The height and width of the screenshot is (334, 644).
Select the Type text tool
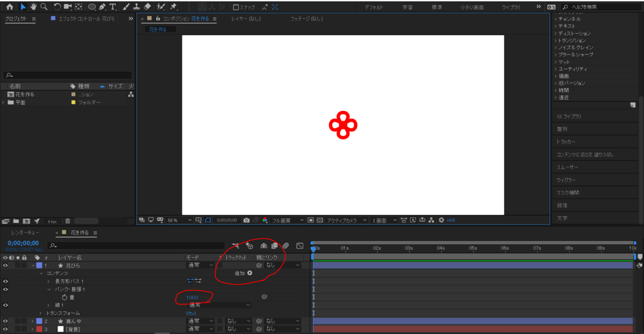[x=113, y=7]
